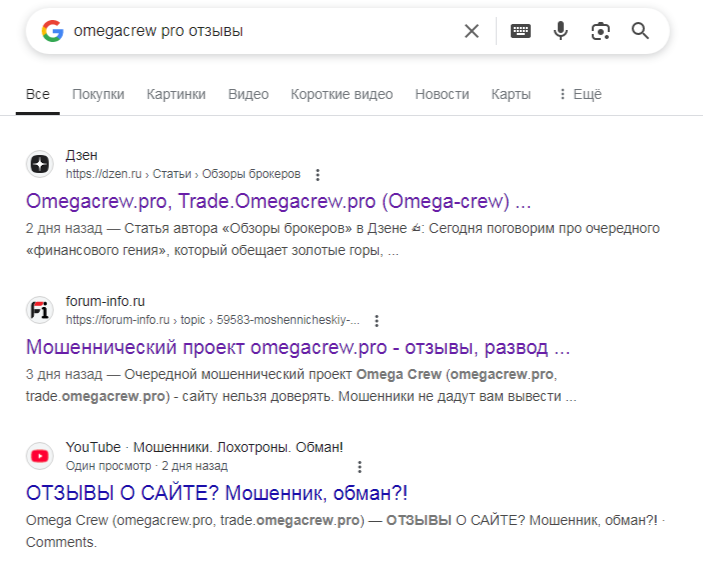Open the on-screen keyboard input tool
703x568 pixels.
point(521,31)
